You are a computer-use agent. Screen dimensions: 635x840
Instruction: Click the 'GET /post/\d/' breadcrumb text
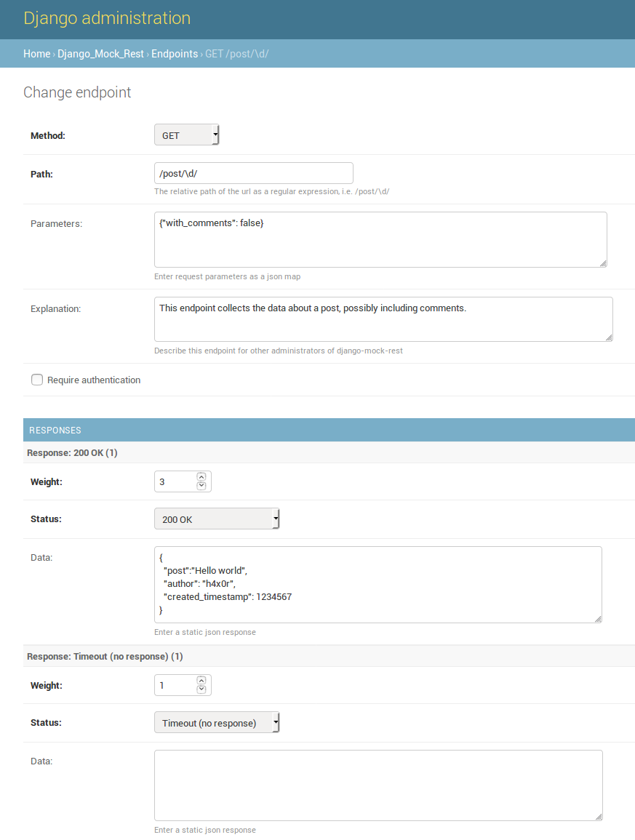(x=237, y=54)
